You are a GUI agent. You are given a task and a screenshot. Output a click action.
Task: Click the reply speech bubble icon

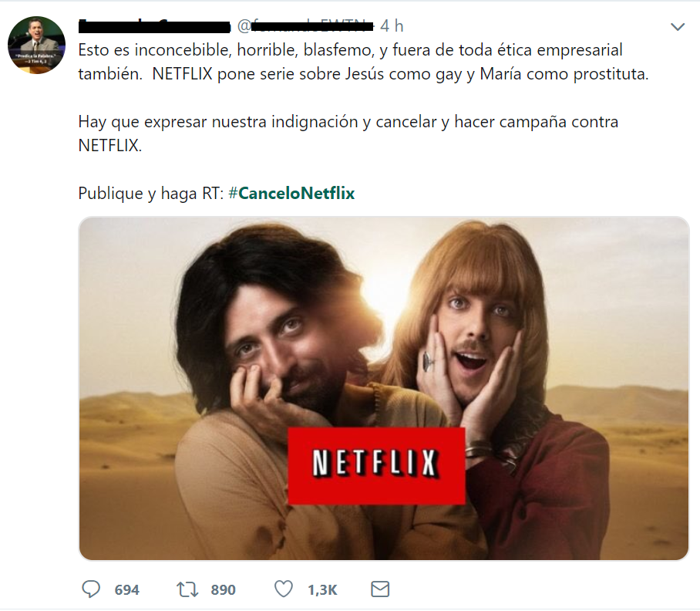coord(91,589)
